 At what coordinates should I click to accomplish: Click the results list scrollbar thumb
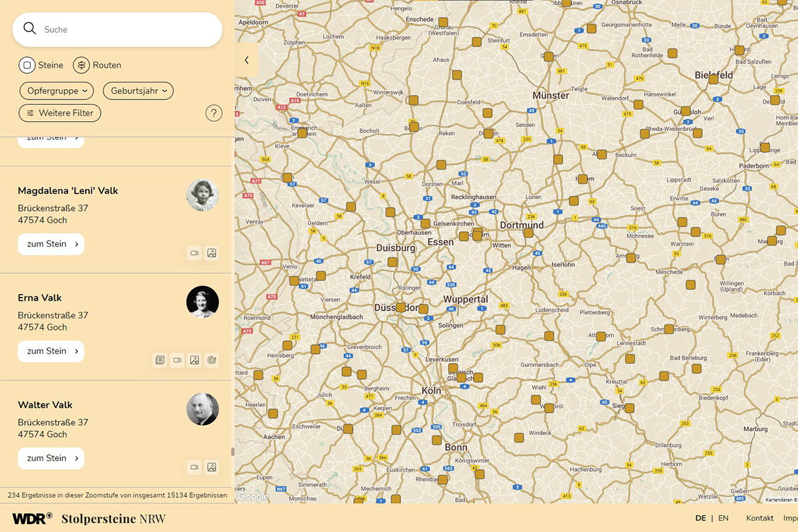tap(233, 451)
